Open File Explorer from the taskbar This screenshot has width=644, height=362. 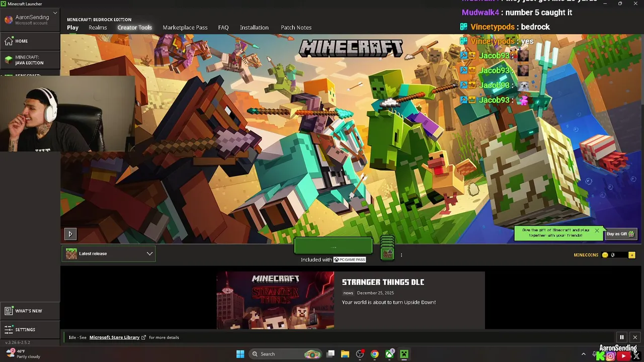(x=345, y=354)
